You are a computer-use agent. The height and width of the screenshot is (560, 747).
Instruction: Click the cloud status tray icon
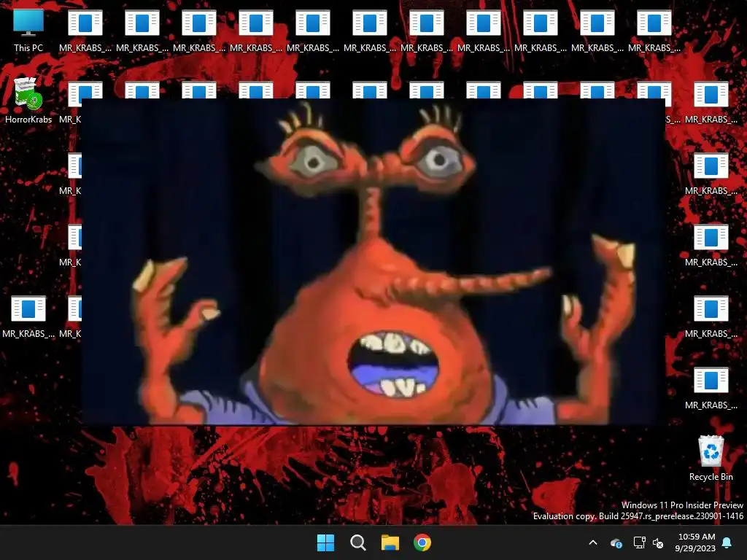(616, 542)
